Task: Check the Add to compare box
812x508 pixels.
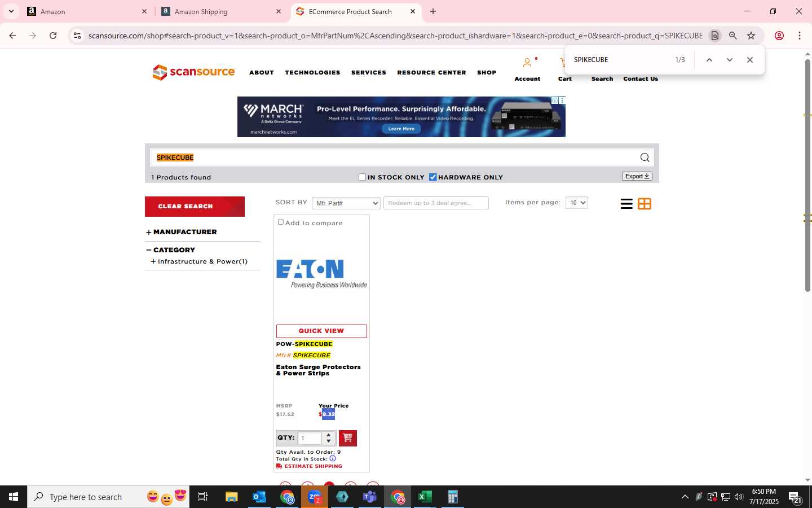Action: point(280,222)
